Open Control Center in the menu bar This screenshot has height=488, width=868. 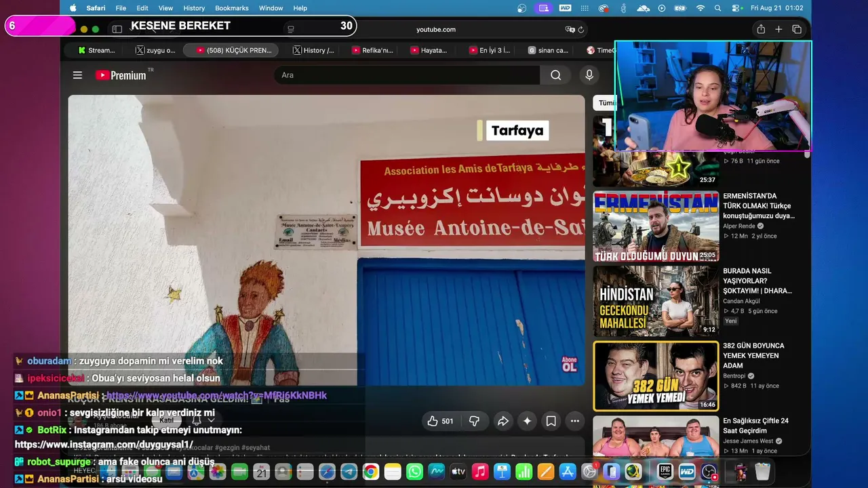(x=738, y=8)
